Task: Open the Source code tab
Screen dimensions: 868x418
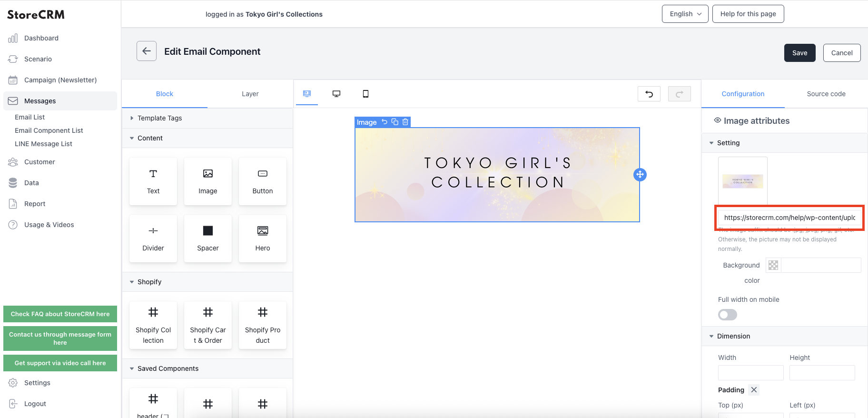Action: tap(826, 94)
